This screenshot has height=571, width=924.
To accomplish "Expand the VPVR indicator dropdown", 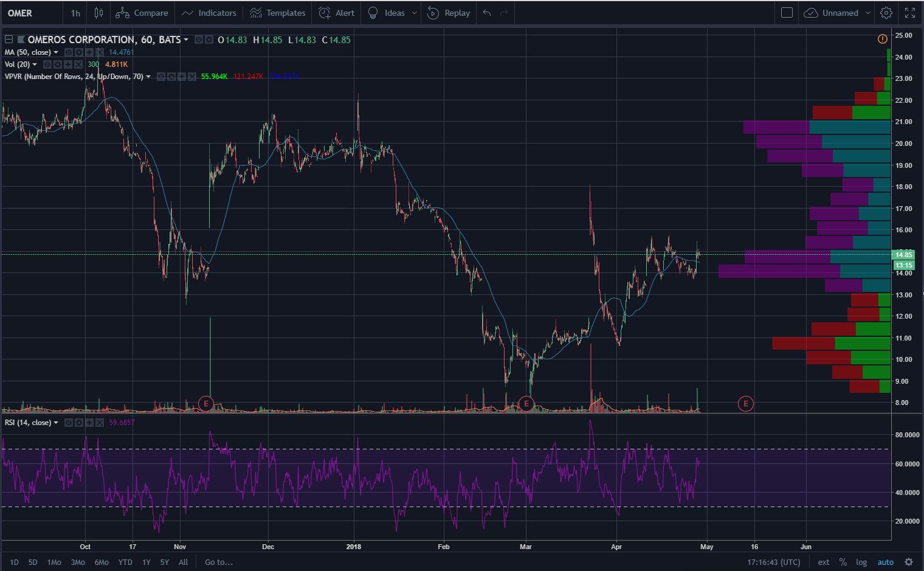I will 148,77.
